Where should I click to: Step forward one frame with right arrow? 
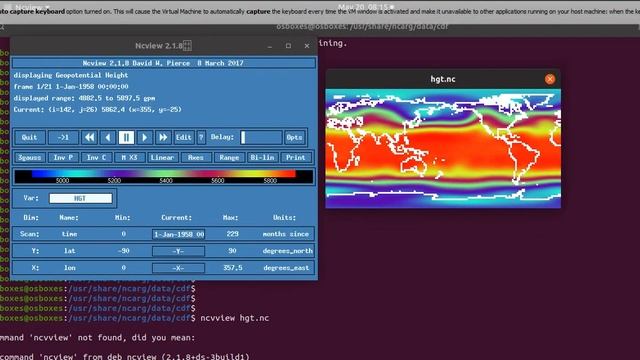pos(144,138)
